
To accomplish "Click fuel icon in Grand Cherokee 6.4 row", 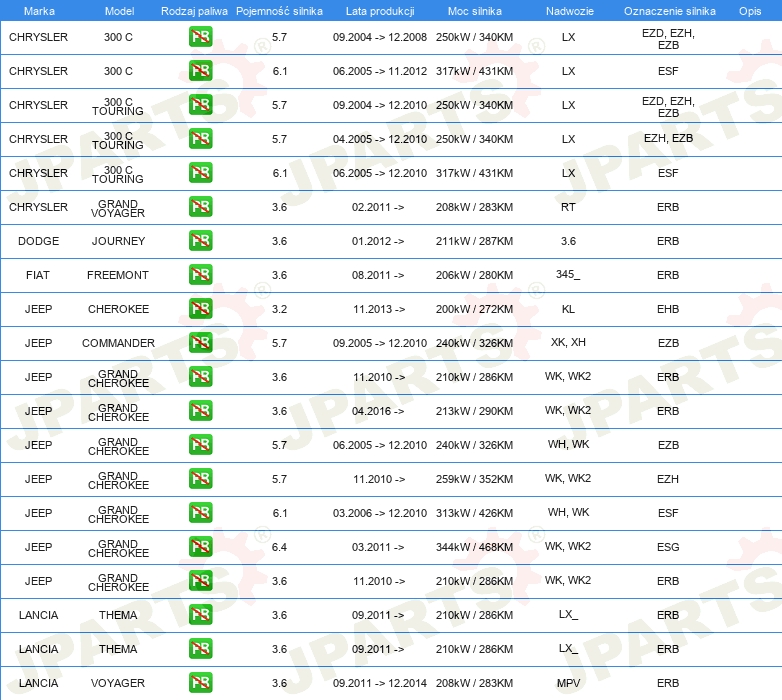I will pyautogui.click(x=200, y=547).
